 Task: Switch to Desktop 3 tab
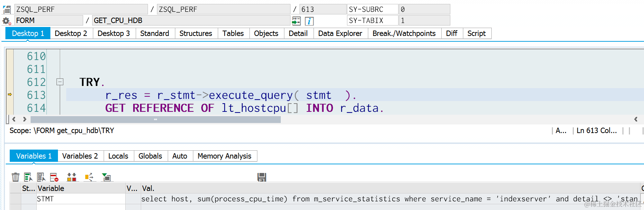[114, 33]
